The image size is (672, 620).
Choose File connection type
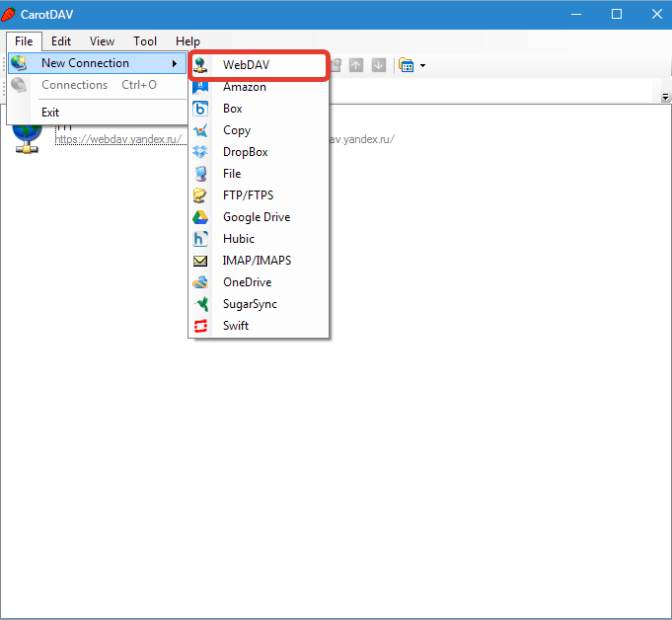(x=259, y=174)
